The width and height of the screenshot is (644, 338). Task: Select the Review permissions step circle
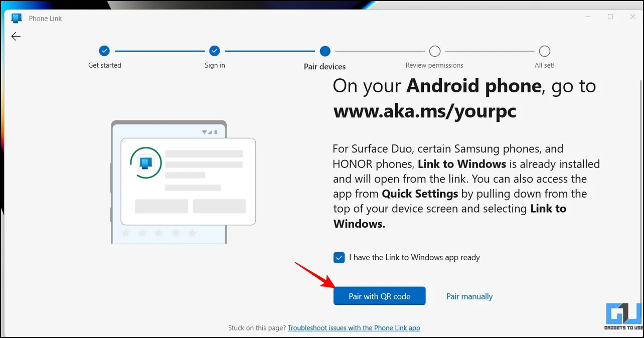point(435,51)
